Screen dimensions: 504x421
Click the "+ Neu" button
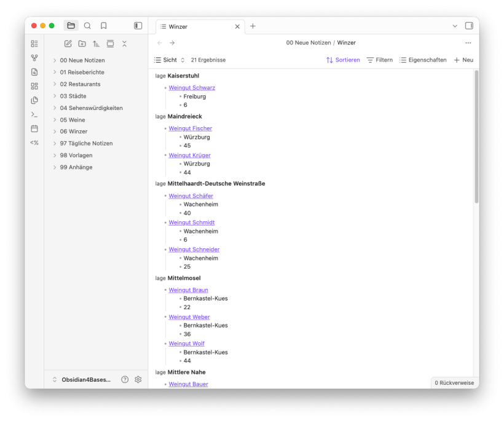463,60
